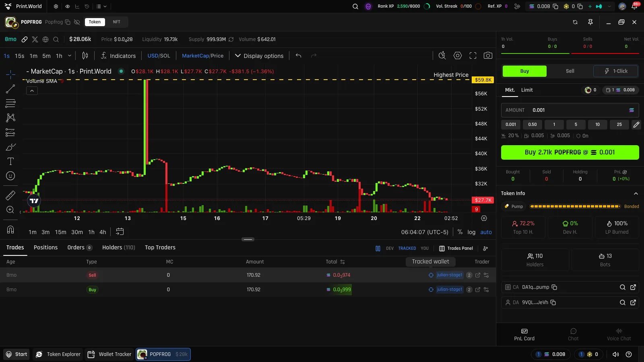
Task: Toggle the TRACKED trades filter
Action: (x=407, y=249)
